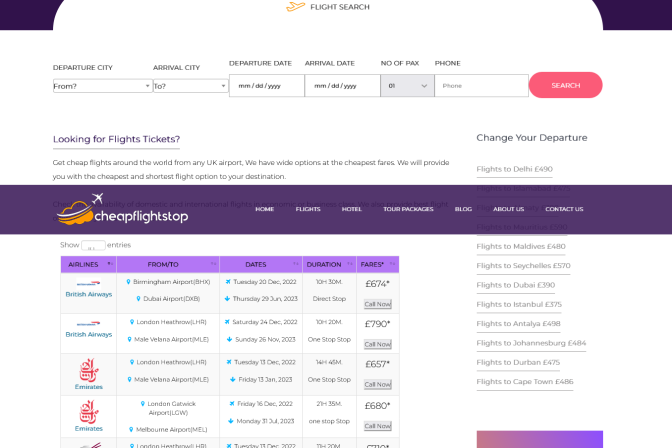This screenshot has width=672, height=448.
Task: Open Flights to Dubai £390 link
Action: point(516,285)
